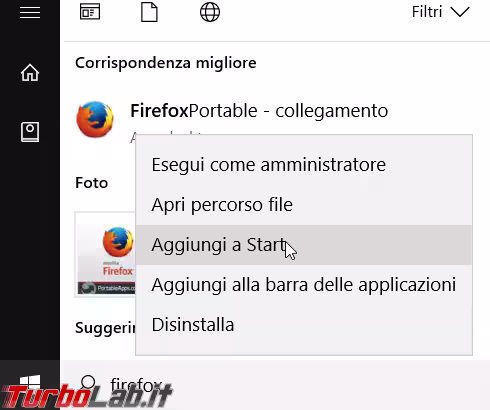
Task: Select the Web globe filter icon
Action: pos(210,12)
